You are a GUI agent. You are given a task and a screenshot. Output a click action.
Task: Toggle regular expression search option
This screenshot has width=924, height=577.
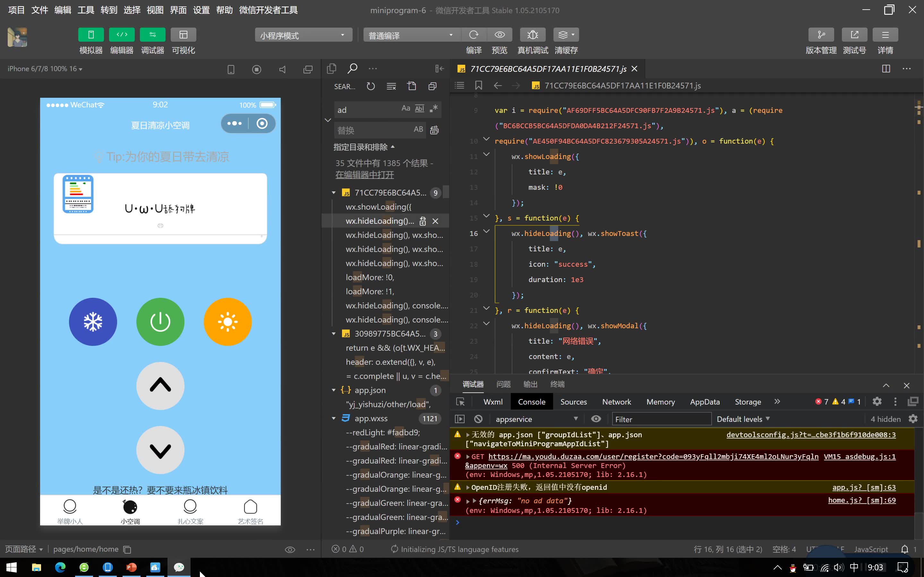[433, 109]
